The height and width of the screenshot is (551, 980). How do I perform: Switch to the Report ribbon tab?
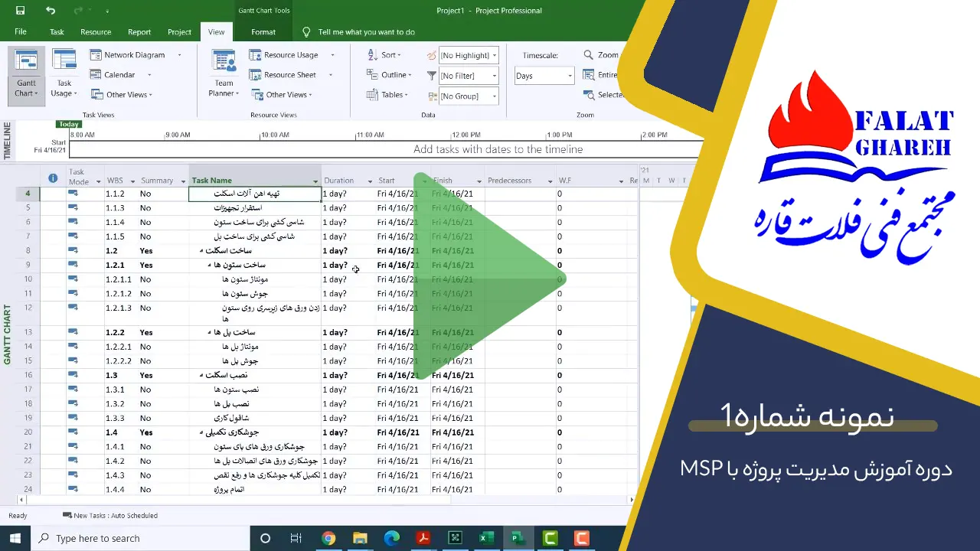click(x=139, y=32)
